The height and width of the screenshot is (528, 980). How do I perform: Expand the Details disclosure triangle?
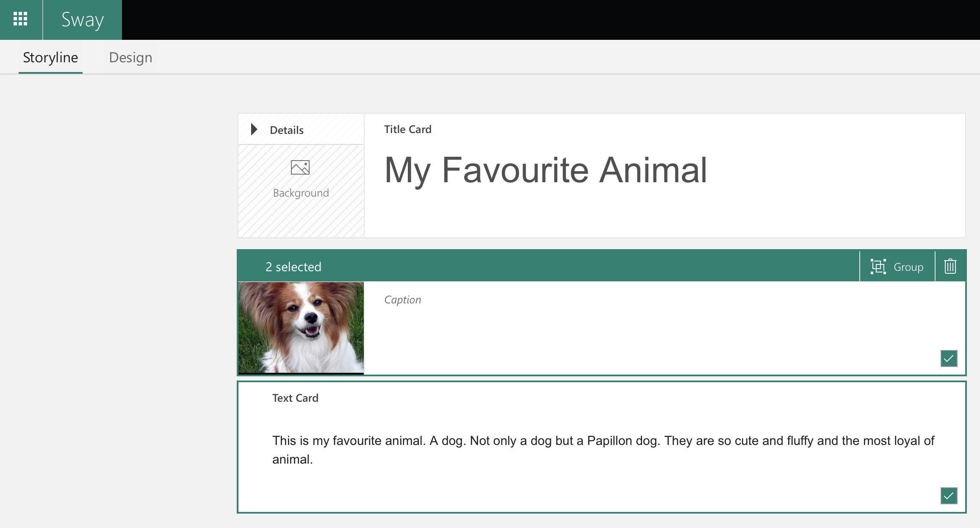(x=254, y=129)
